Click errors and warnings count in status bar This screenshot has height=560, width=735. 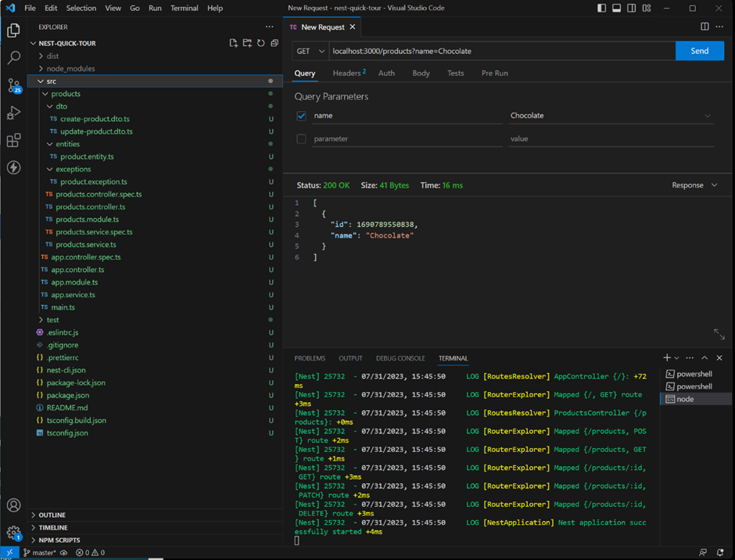[x=91, y=552]
